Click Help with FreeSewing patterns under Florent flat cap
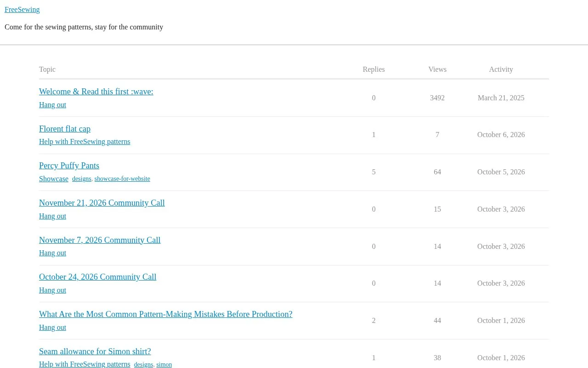Viewport: 588px width, 368px height. click(85, 142)
